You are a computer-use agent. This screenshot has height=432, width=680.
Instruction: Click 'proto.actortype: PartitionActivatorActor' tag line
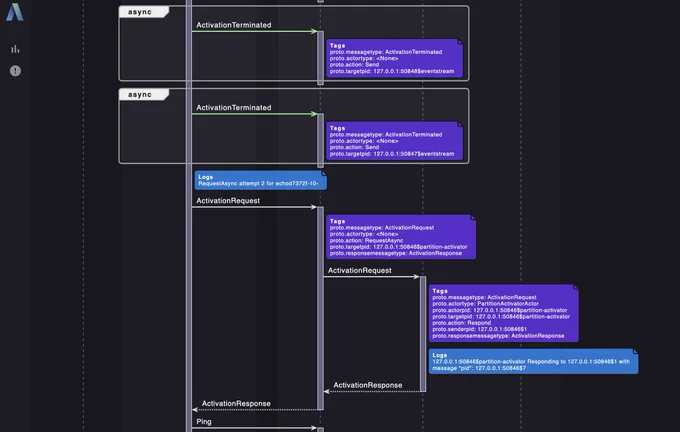tap(485, 304)
